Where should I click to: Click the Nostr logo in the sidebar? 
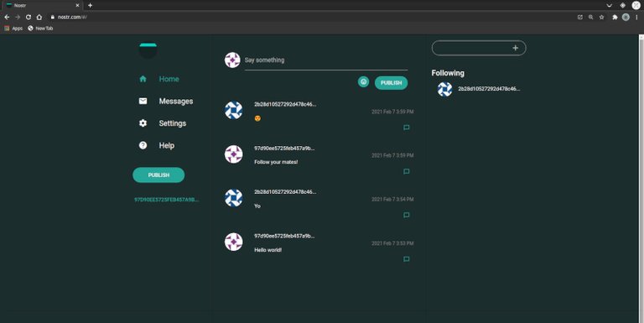pyautogui.click(x=148, y=50)
